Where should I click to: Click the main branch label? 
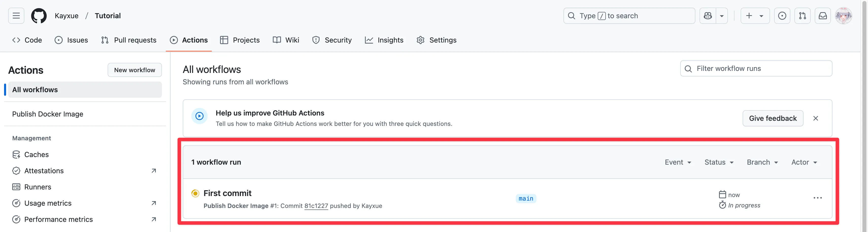click(x=526, y=198)
